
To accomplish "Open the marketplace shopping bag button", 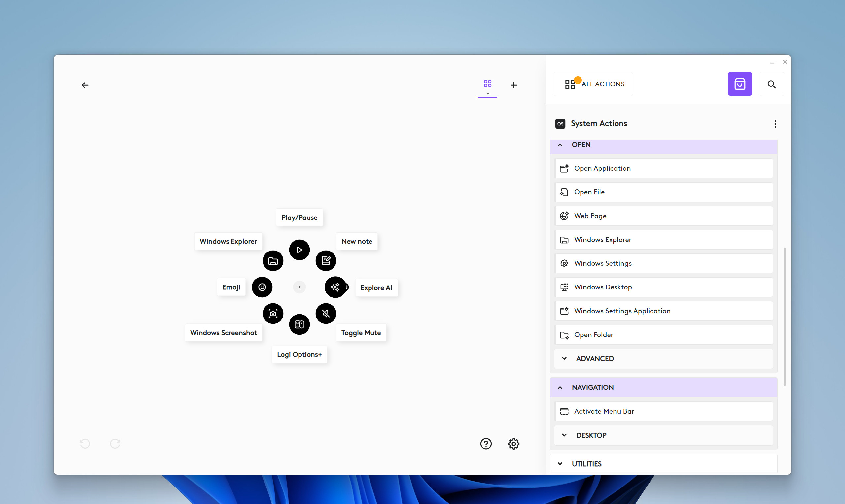I will point(740,84).
